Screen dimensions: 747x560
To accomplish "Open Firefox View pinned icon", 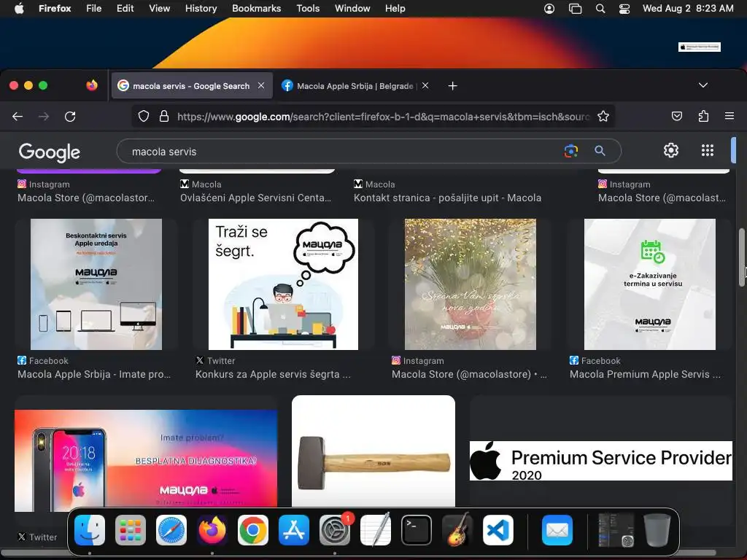I will click(x=92, y=85).
